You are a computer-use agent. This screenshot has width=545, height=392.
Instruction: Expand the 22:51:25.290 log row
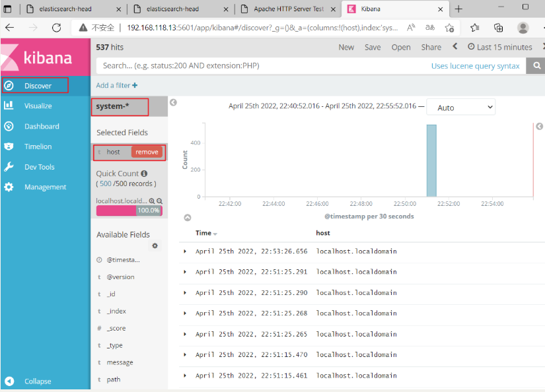coord(185,293)
